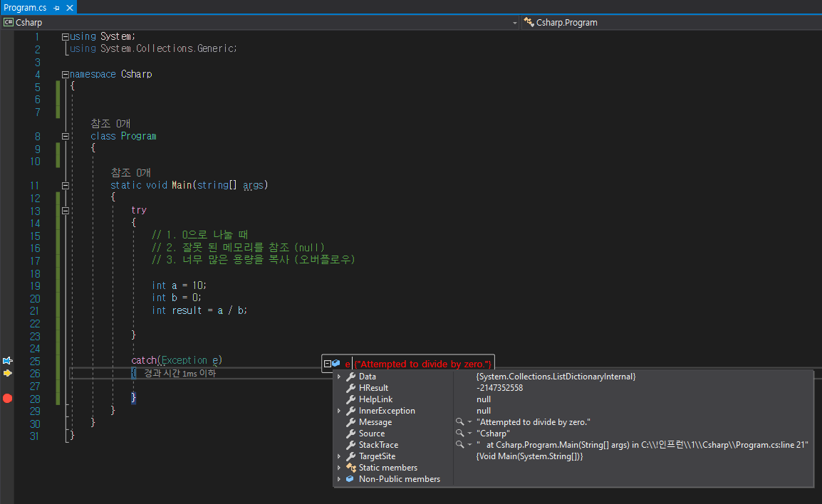
Task: Click the Data wrench icon
Action: (x=350, y=377)
